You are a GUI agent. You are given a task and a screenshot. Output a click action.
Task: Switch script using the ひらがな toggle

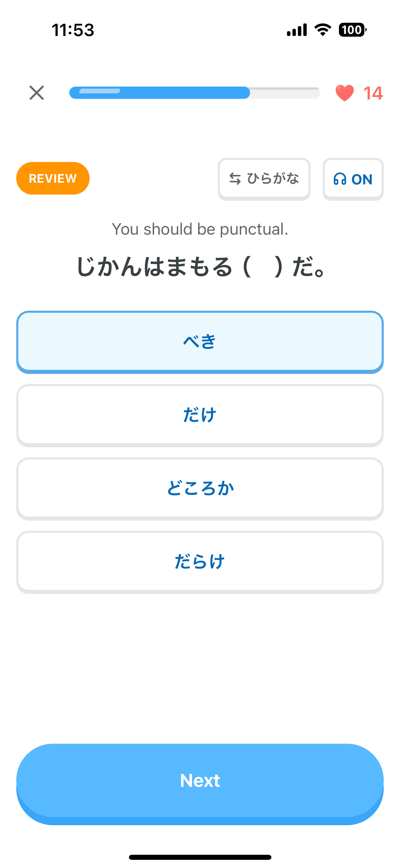(x=264, y=179)
